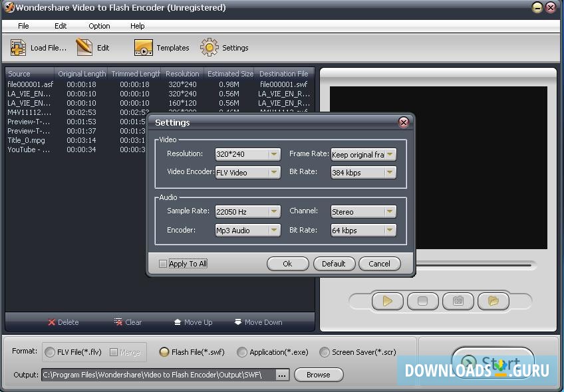This screenshot has width=564, height=392.
Task: Click the 00:03:14 original length cell
Action: (x=81, y=140)
